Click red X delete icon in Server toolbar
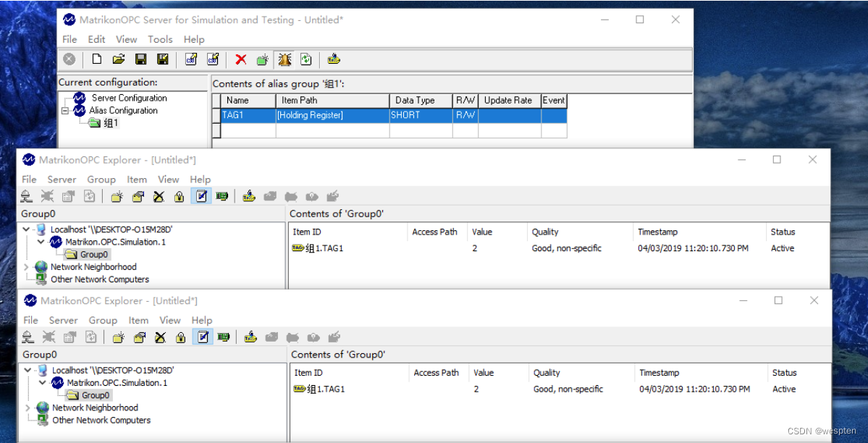This screenshot has width=868, height=443. tap(241, 59)
